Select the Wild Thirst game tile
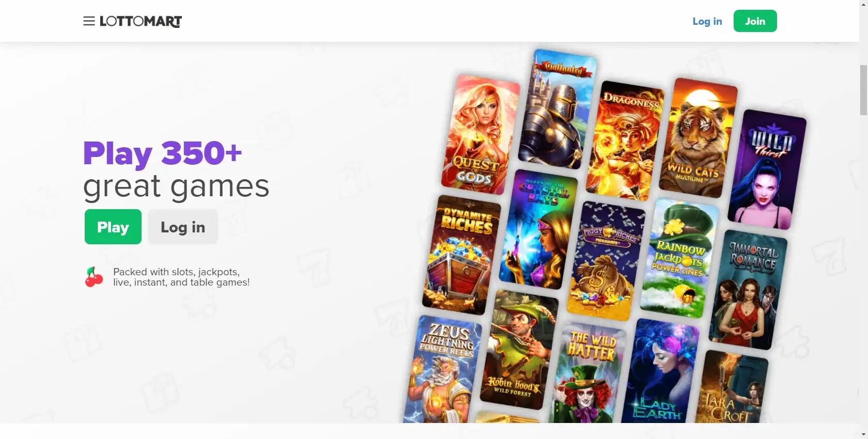868x439 pixels. tap(767, 169)
